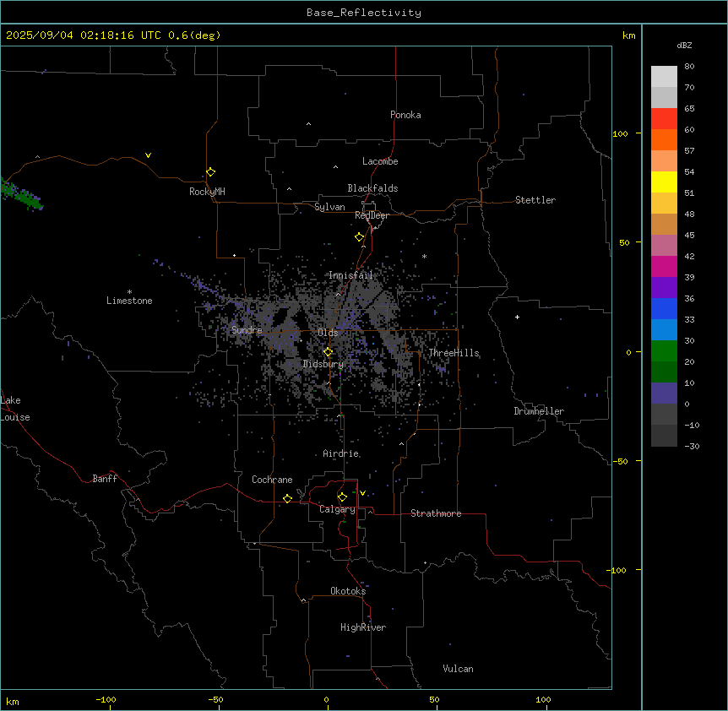The height and width of the screenshot is (711, 728).
Task: Click the Lake Louise label
Action: [x=15, y=409]
